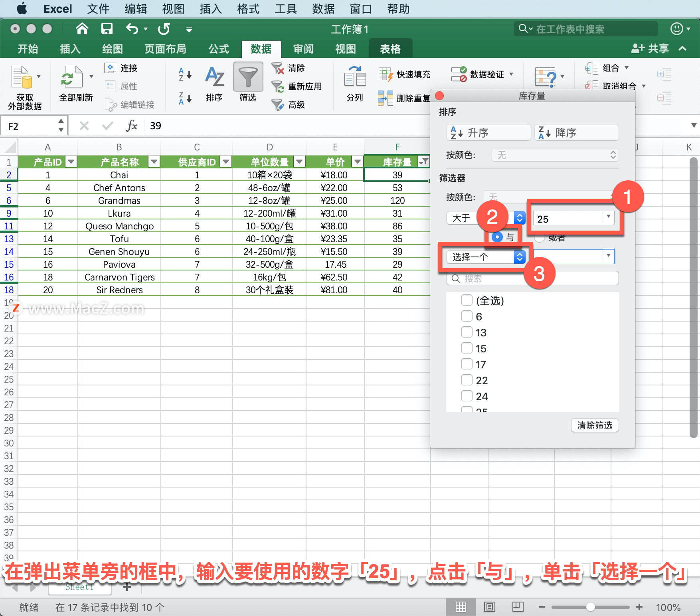The height and width of the screenshot is (616, 700).
Task: Check the value 13 checkbox
Action: click(x=467, y=332)
